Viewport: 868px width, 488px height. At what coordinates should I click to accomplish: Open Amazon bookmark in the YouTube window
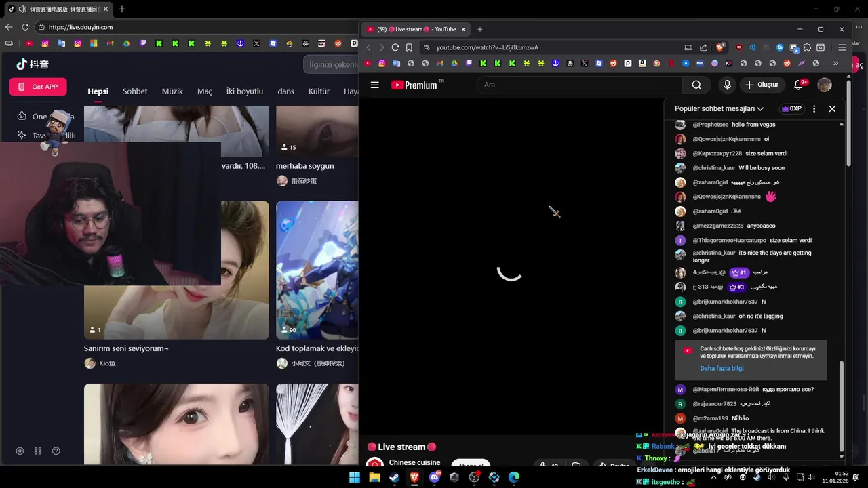pos(642,63)
